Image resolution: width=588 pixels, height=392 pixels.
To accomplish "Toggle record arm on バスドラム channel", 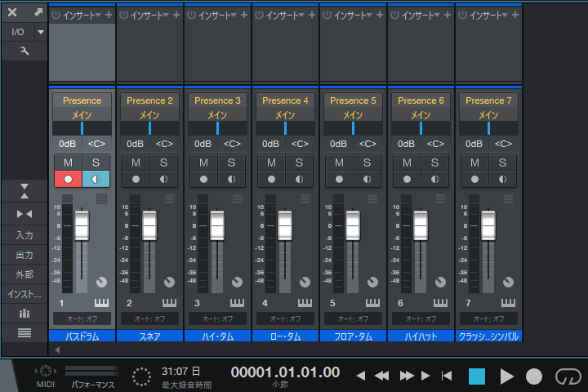I will pos(67,179).
